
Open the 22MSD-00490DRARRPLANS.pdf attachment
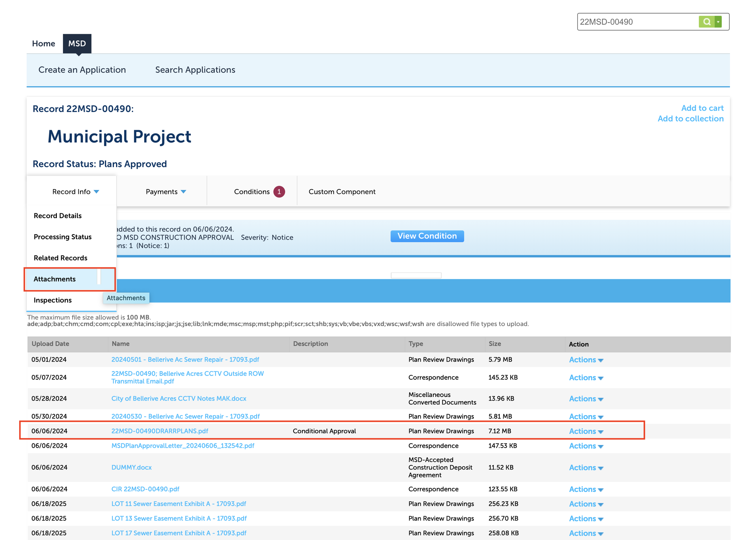point(159,431)
